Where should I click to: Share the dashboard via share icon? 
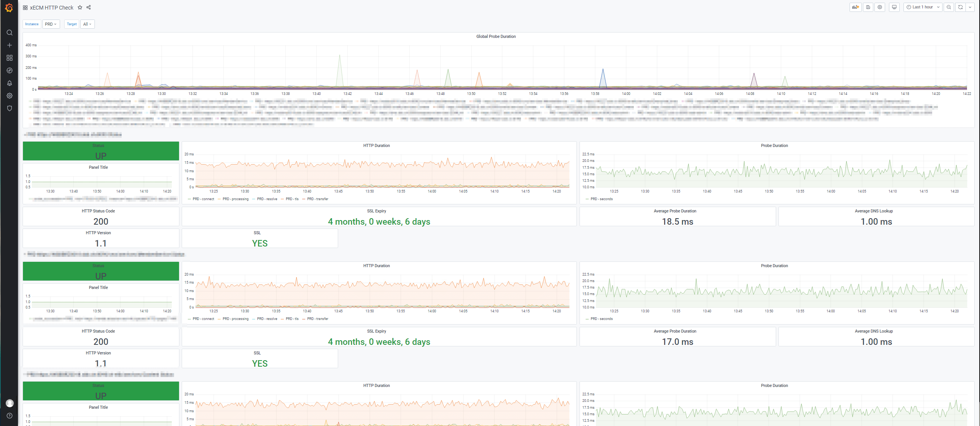(x=89, y=8)
